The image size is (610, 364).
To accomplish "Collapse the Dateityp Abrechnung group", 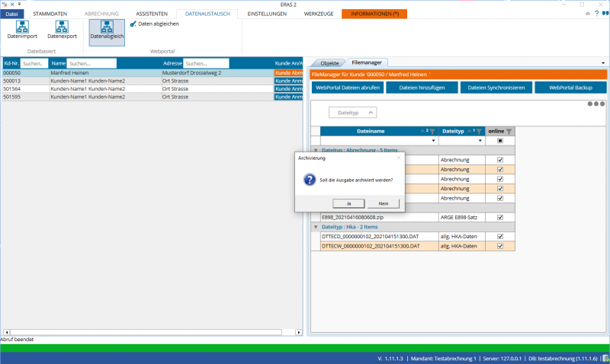I will point(316,150).
